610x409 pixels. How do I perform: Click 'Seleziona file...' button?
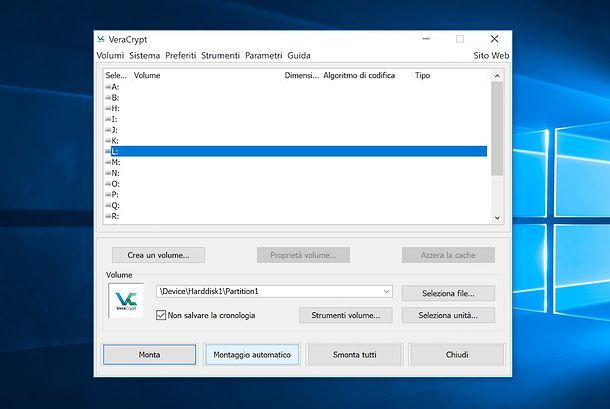point(448,293)
